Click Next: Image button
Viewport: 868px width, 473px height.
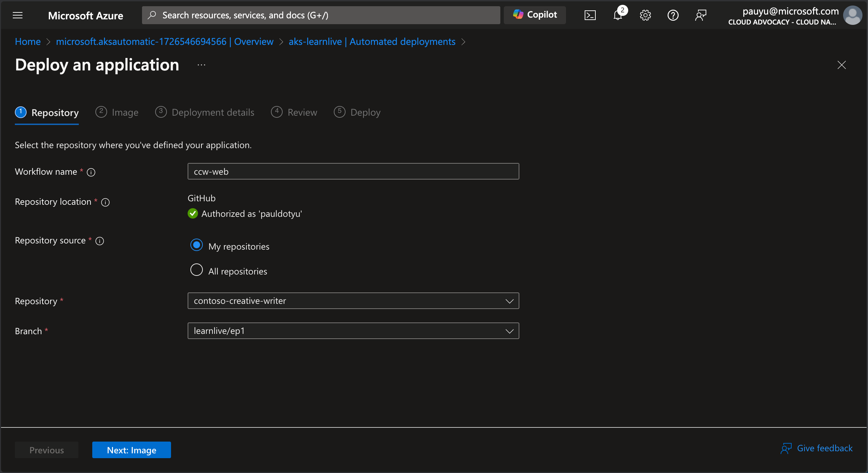pos(132,450)
